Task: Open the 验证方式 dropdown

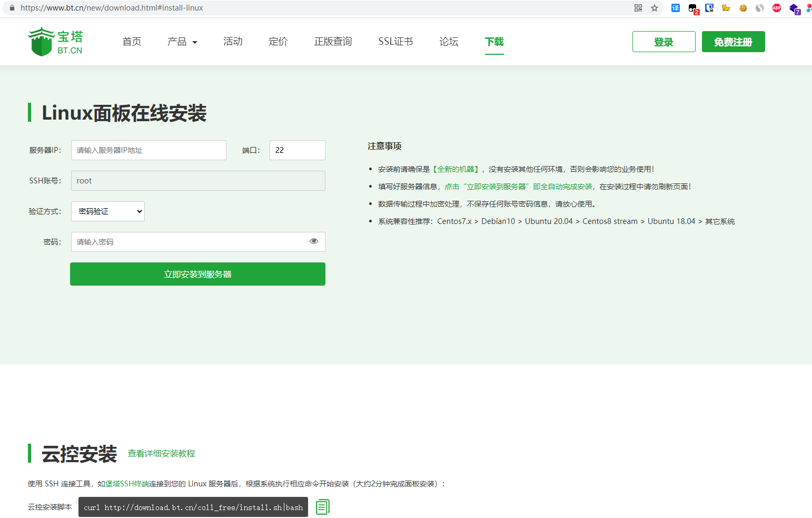Action: tap(108, 211)
